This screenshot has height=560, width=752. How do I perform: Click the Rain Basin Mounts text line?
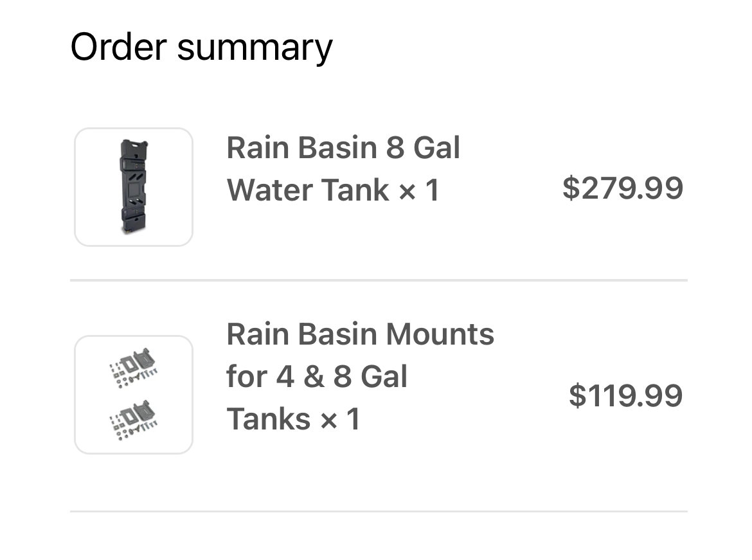(360, 334)
